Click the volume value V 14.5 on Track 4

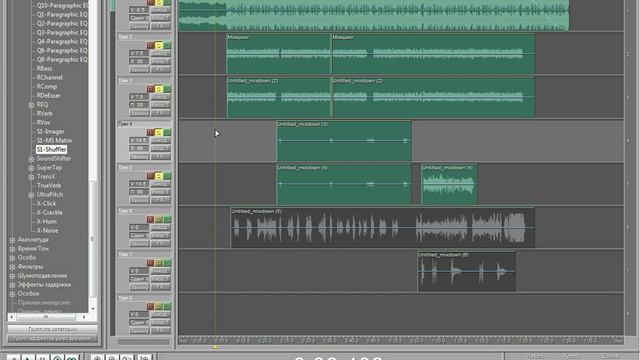[139, 140]
